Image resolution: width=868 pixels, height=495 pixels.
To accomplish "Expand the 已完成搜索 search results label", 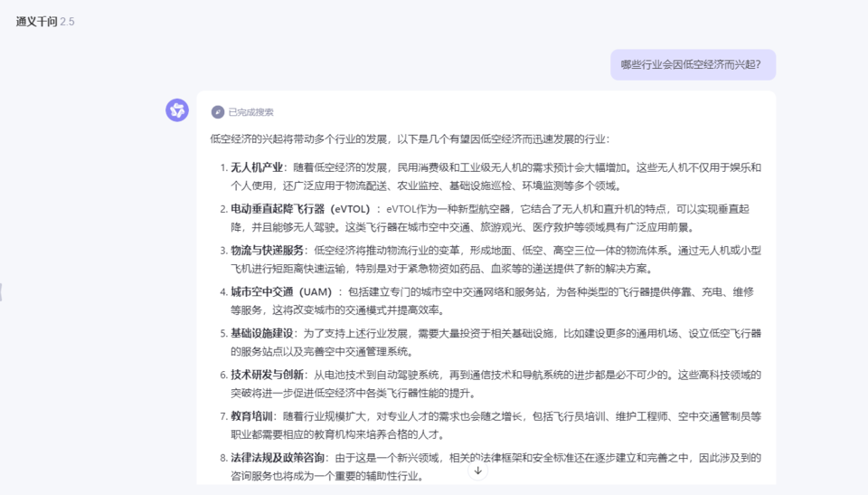I will pos(250,112).
